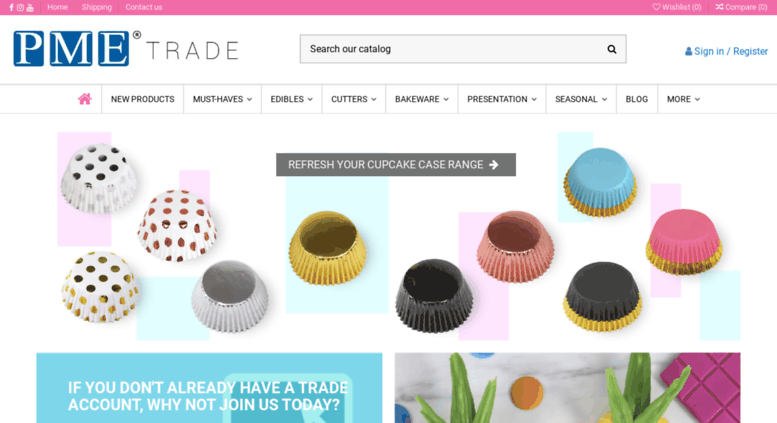Click Refresh Your Cupcake Case Range button
This screenshot has width=777, height=423.
396,164
